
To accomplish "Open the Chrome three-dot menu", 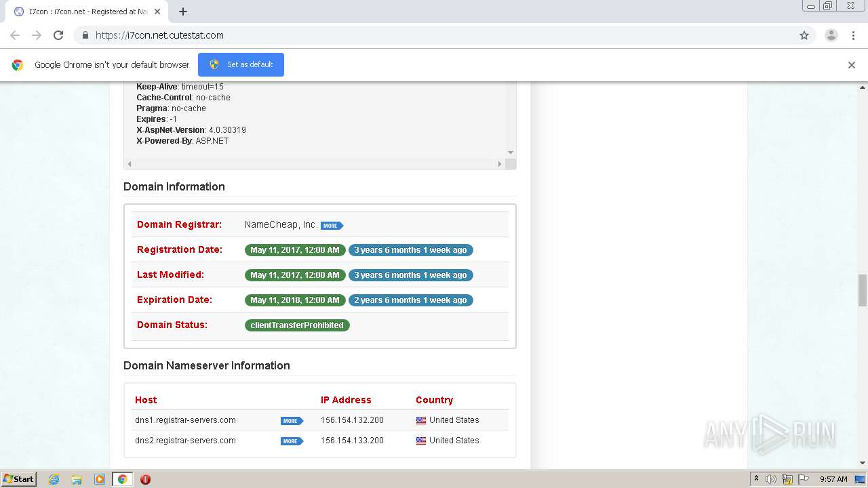I will (x=853, y=35).
